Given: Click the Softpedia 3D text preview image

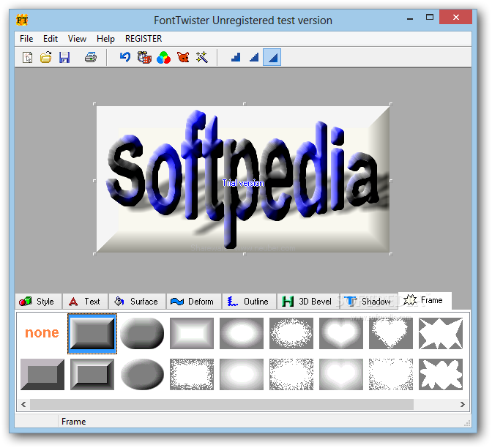Looking at the screenshot, I should (243, 179).
